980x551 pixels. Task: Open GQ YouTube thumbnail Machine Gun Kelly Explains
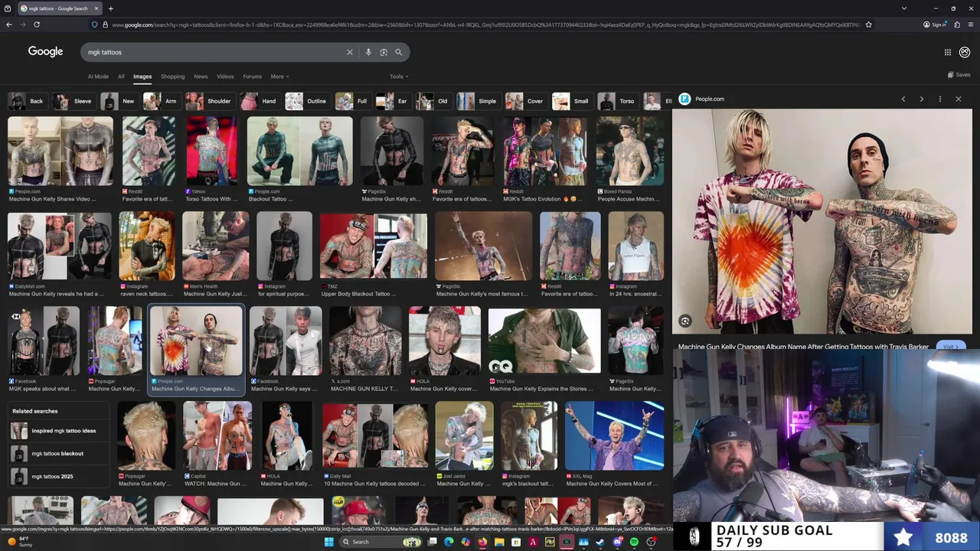click(x=544, y=341)
